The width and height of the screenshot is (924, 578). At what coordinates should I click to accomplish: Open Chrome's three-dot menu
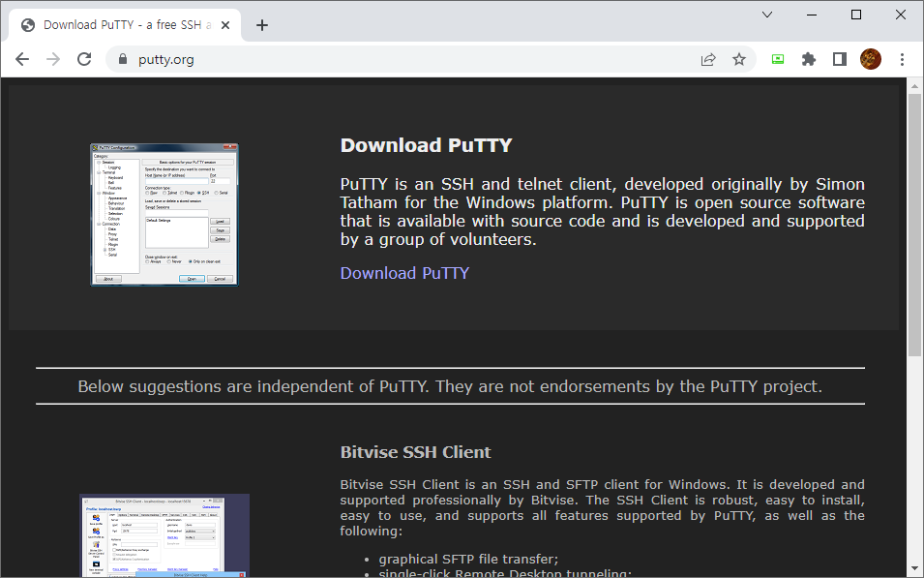coord(902,59)
